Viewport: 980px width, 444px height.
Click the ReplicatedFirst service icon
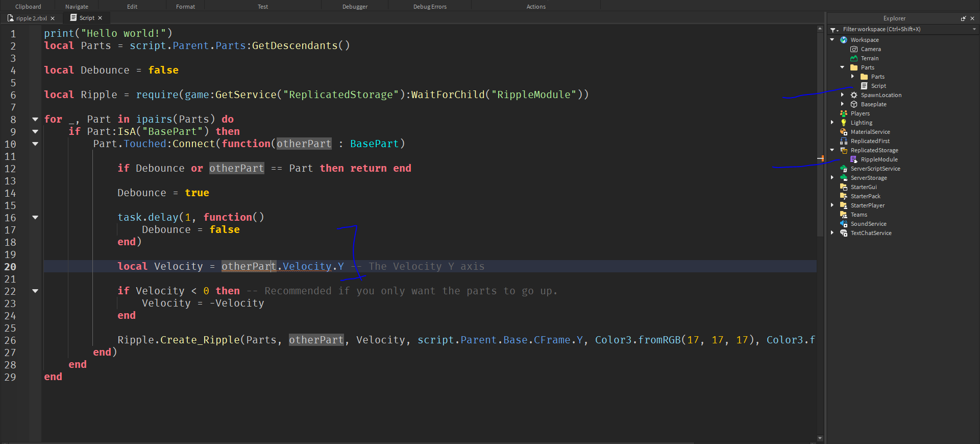pyautogui.click(x=844, y=141)
